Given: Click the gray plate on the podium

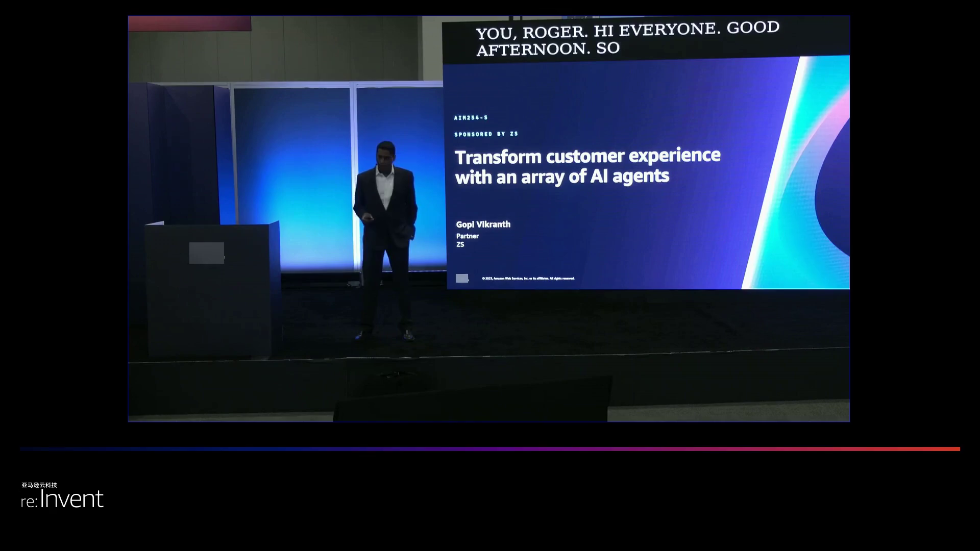Looking at the screenshot, I should coord(206,253).
